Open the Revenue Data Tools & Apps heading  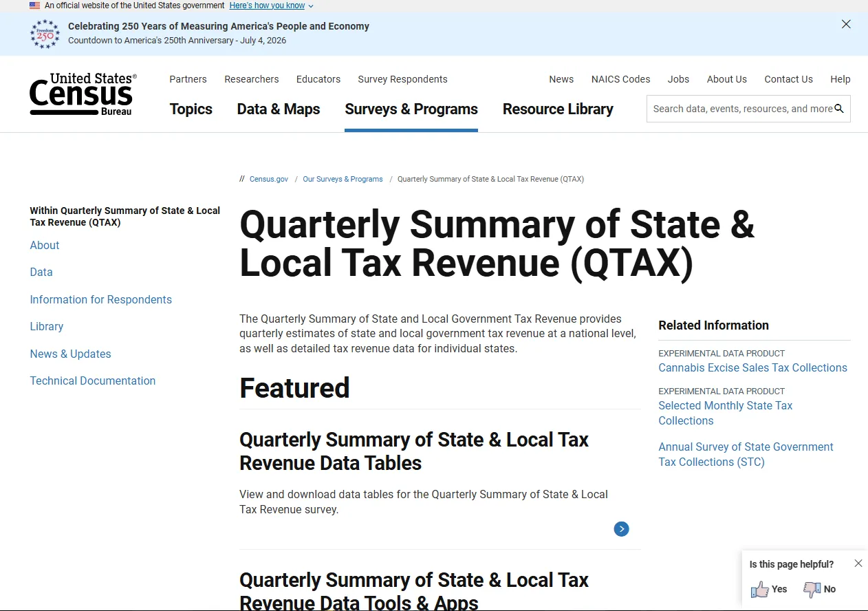tap(414, 590)
